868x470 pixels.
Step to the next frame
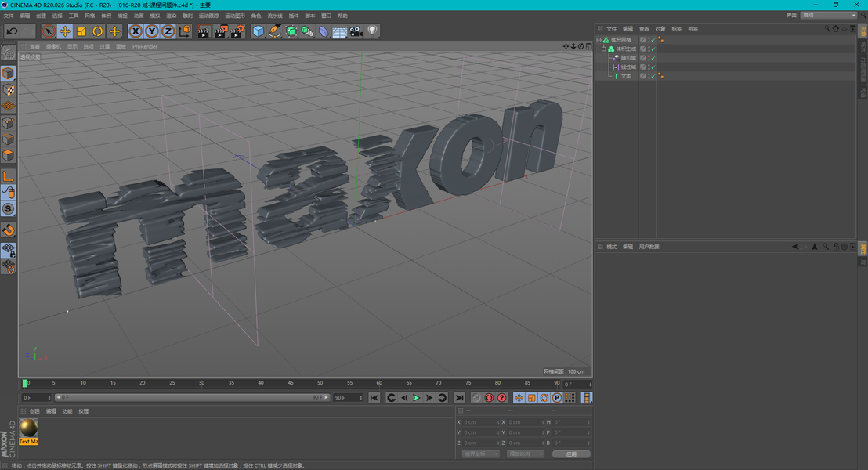[429, 397]
